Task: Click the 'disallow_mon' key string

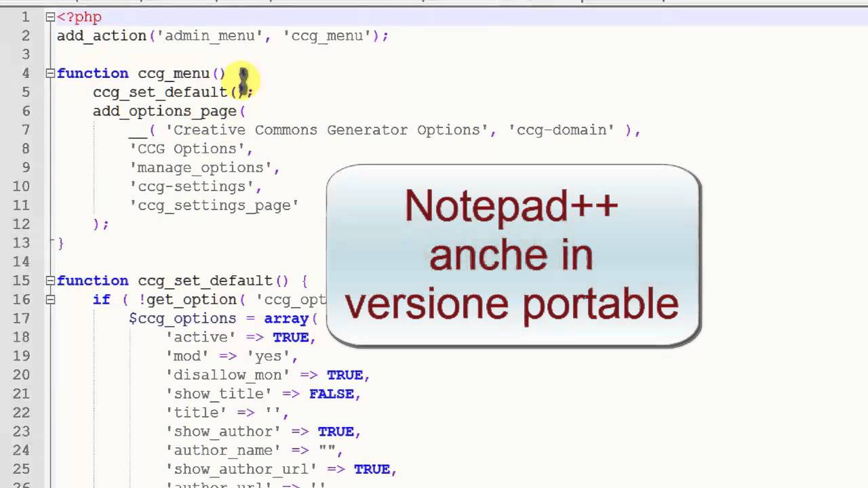Action: [x=228, y=375]
